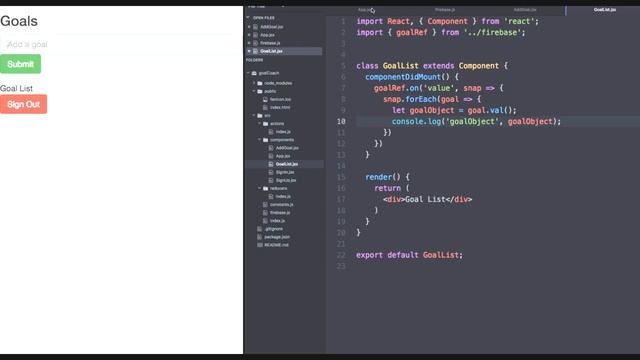The width and height of the screenshot is (640, 360).
Task: Click the green Submit button
Action: (x=20, y=64)
